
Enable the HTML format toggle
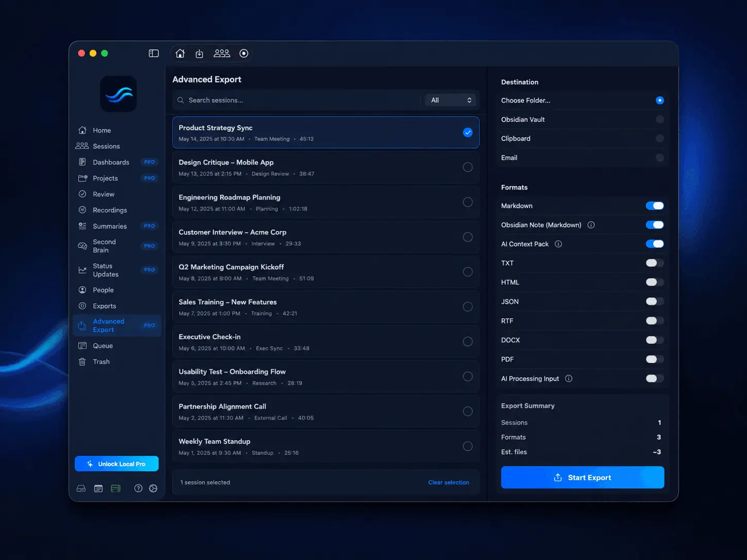click(x=655, y=282)
